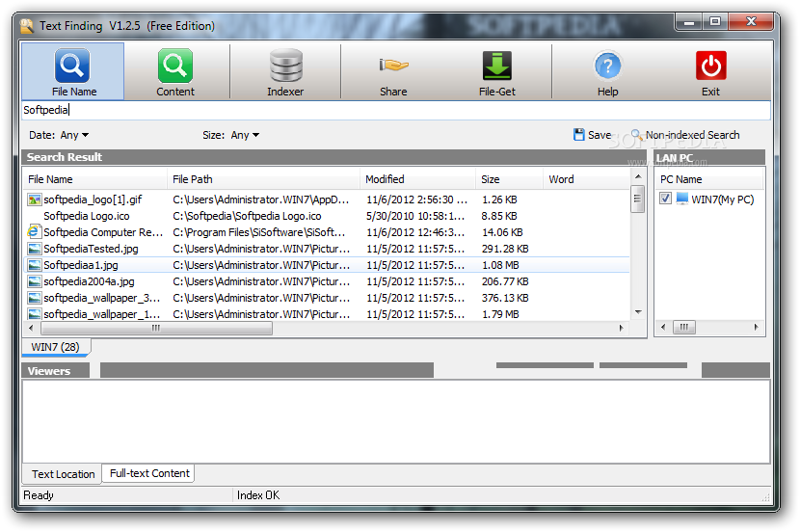This screenshot has height=532, width=800.
Task: Click the LAN PC scroll-right arrow
Action: click(756, 327)
